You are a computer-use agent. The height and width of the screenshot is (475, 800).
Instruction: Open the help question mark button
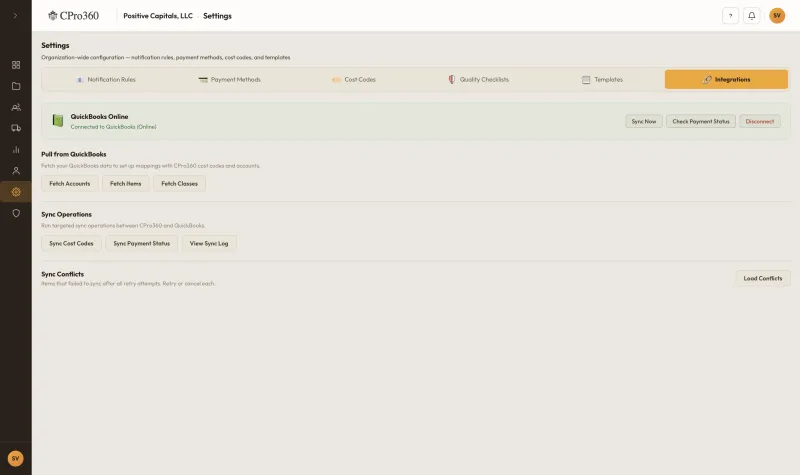(730, 16)
